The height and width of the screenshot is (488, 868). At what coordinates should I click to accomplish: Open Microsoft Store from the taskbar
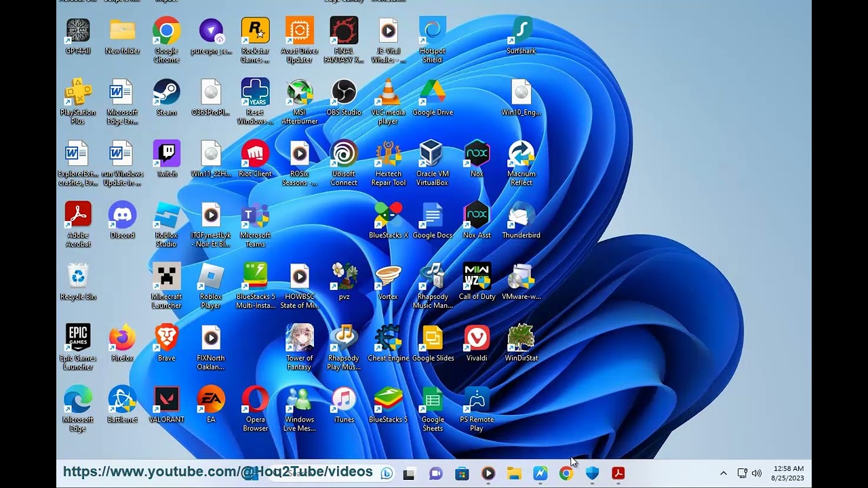pyautogui.click(x=462, y=474)
